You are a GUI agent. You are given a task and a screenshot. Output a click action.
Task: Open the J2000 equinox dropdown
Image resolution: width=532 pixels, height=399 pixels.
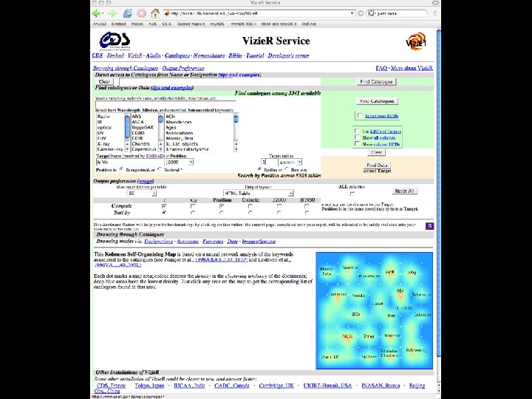pos(179,162)
